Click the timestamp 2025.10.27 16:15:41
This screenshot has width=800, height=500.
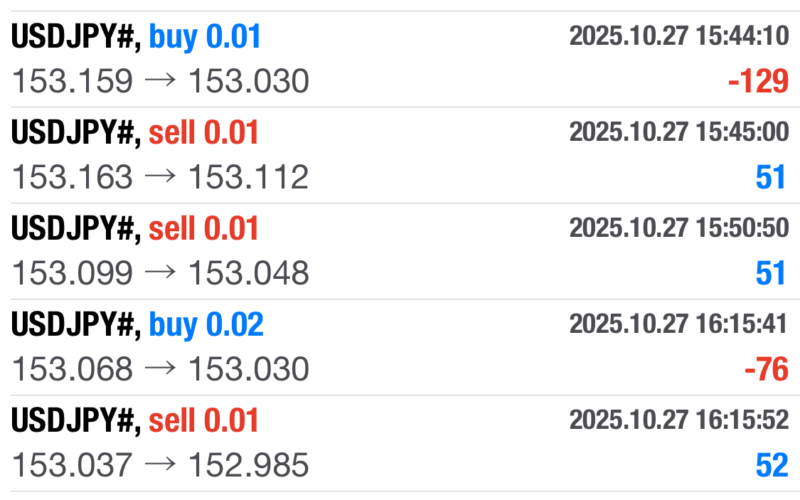click(678, 325)
